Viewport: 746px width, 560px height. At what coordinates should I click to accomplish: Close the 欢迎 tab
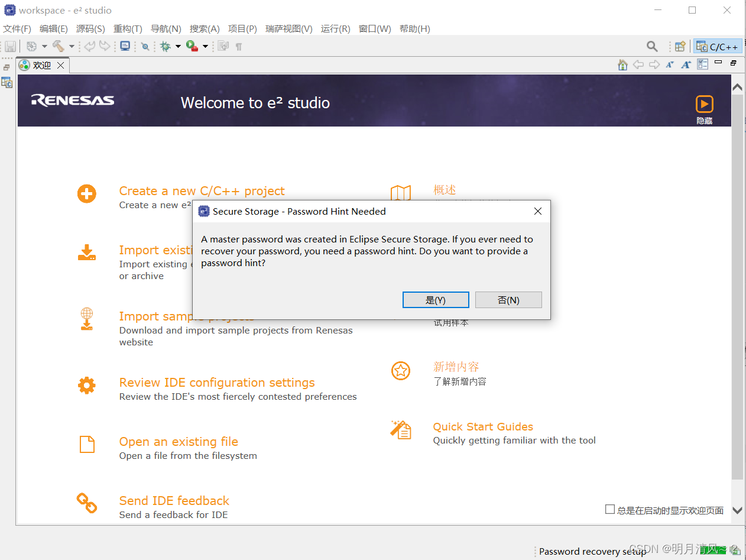click(60, 65)
